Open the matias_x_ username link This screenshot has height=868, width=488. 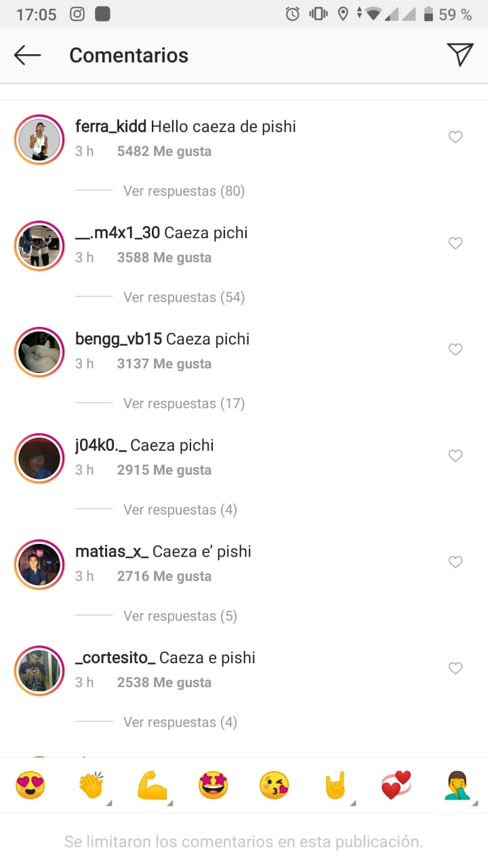(x=112, y=551)
